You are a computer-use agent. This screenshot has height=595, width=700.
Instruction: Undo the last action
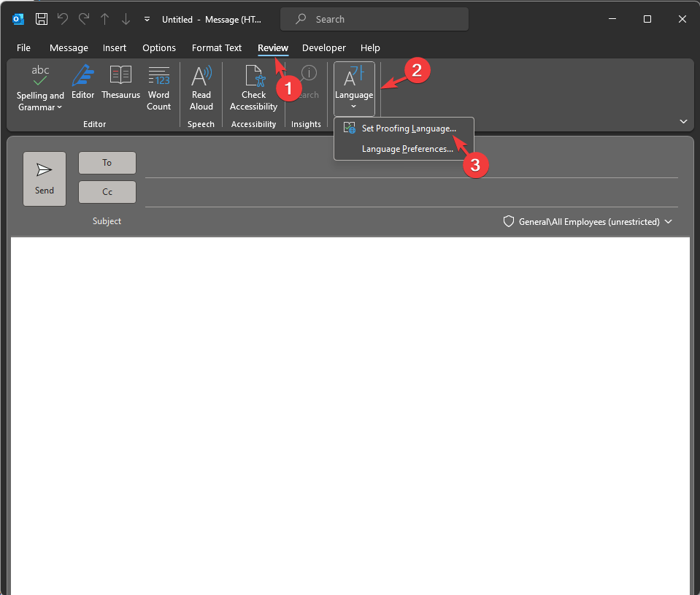(x=62, y=19)
